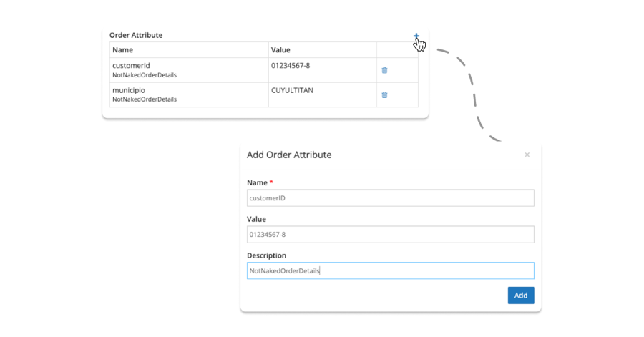
Task: Select the municipio name in table
Action: click(130, 91)
